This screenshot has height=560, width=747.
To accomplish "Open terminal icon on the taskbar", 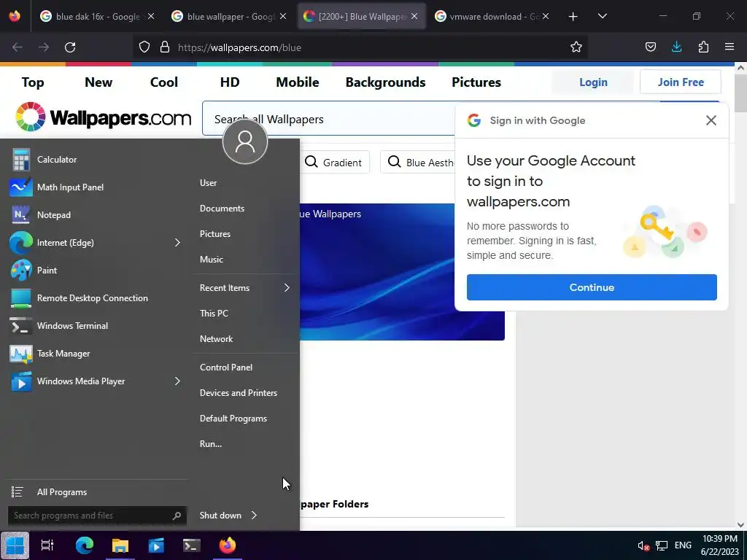I will click(x=192, y=545).
